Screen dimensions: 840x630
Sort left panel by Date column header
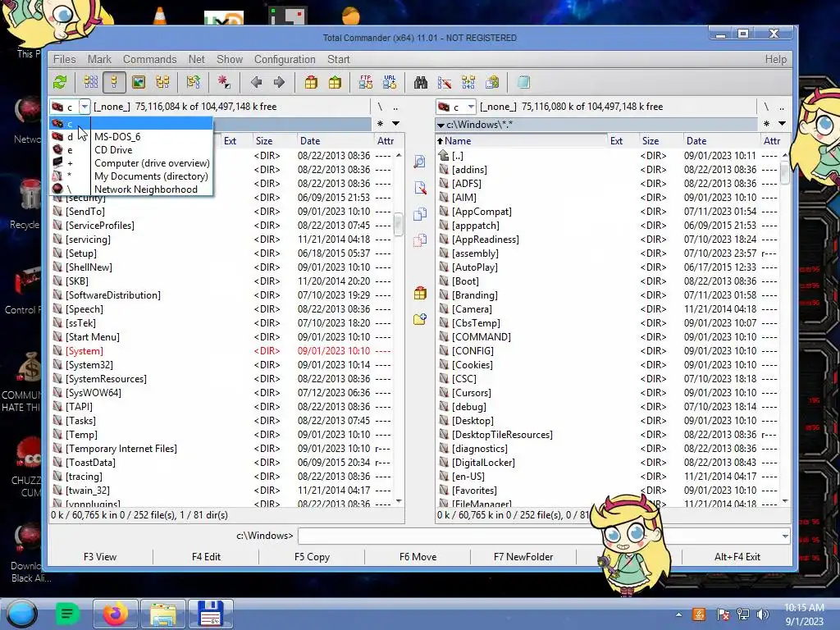point(335,141)
